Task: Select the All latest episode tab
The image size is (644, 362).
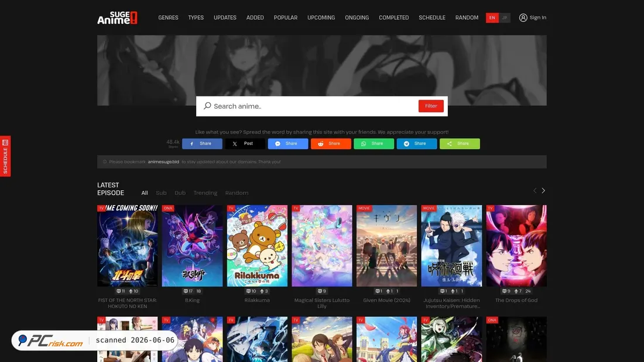Action: click(145, 193)
